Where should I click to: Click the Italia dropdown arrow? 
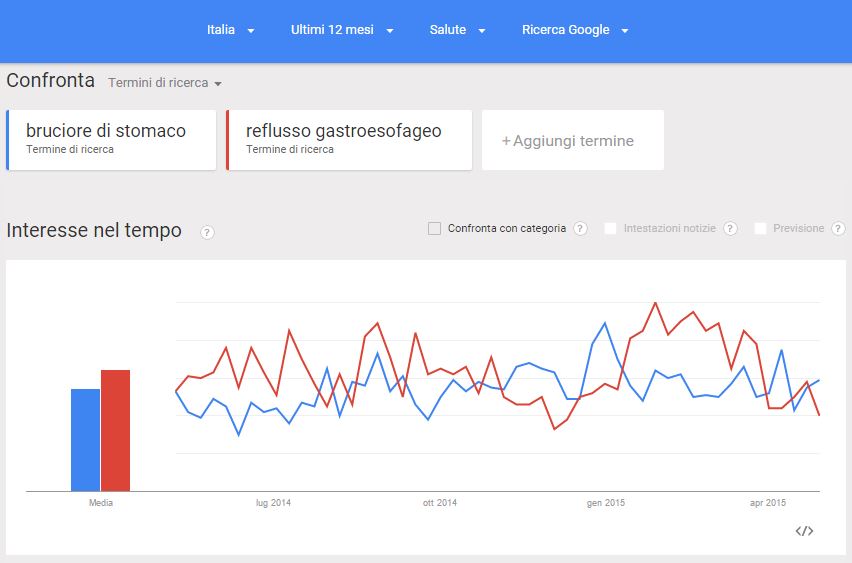coord(251,31)
